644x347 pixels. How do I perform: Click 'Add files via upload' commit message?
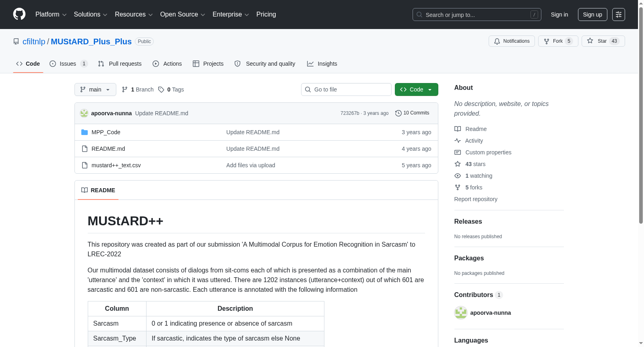[x=251, y=165]
